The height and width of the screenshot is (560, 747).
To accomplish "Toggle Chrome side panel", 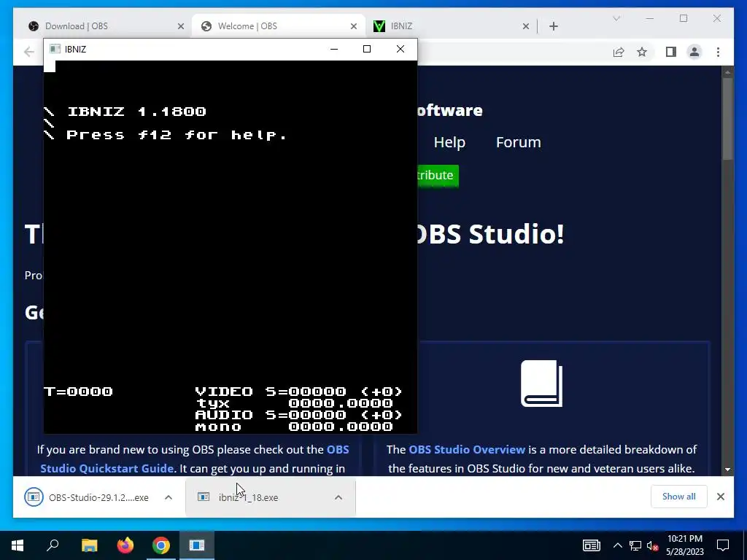I will 671,52.
